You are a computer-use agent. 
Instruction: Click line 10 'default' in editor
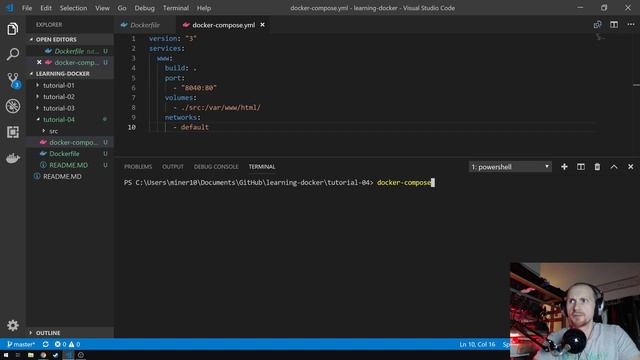tap(195, 127)
